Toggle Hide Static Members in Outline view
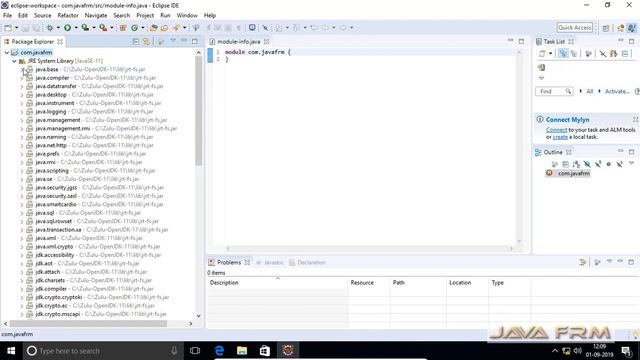Image resolution: width=640 pixels, height=360 pixels. [x=598, y=164]
